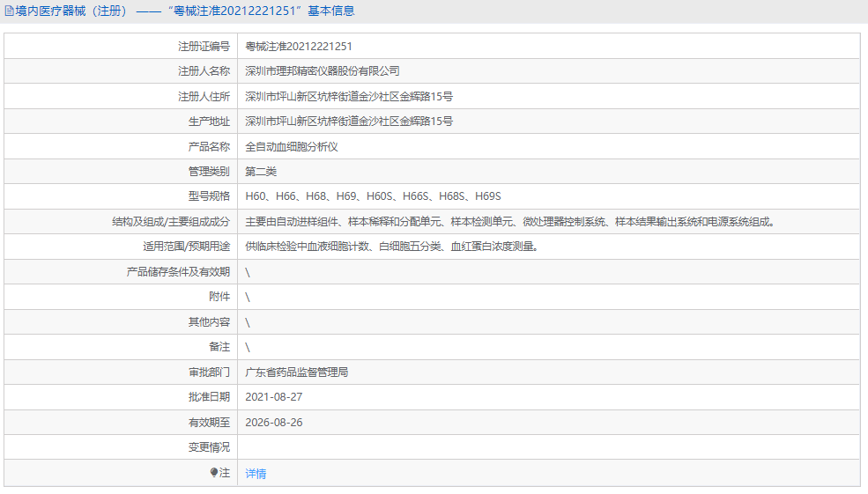Open the 详情 link

256,473
